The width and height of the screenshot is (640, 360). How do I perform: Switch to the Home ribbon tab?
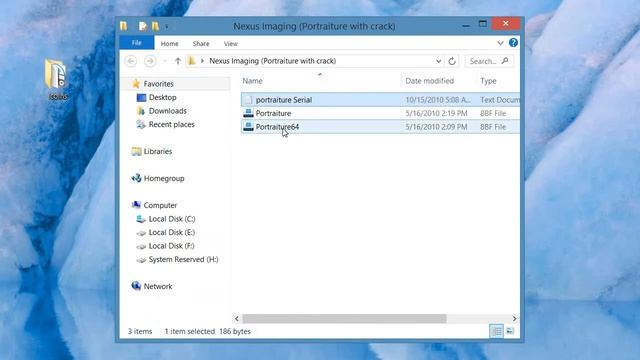coord(169,44)
